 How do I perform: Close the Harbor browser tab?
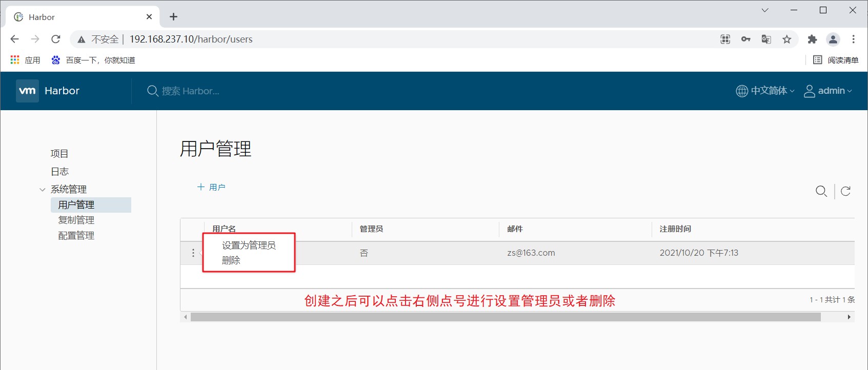point(149,17)
